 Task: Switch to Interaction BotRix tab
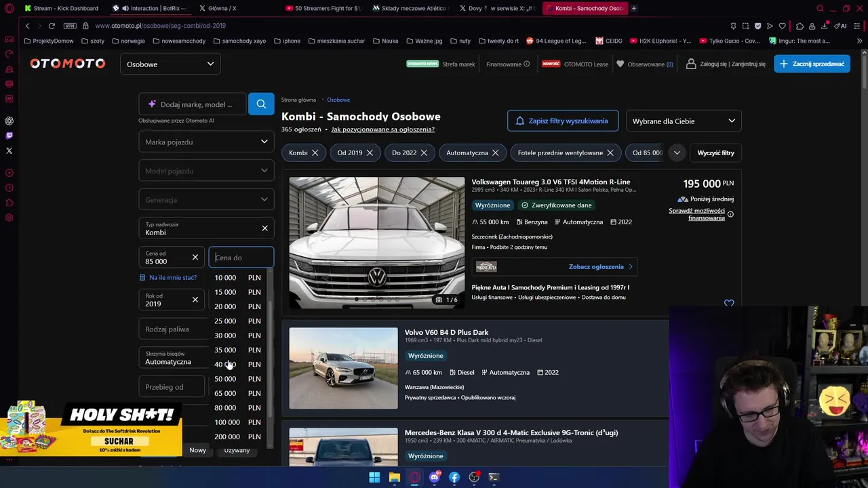tap(149, 8)
